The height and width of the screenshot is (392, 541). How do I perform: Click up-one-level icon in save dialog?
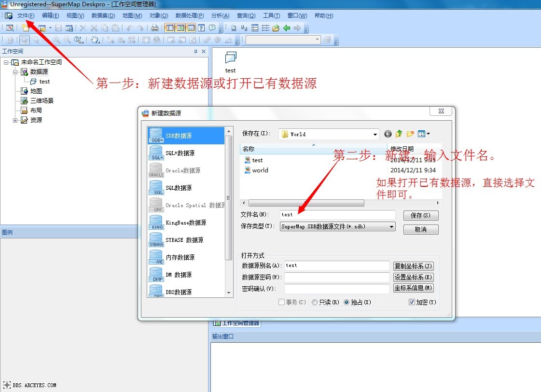click(399, 134)
